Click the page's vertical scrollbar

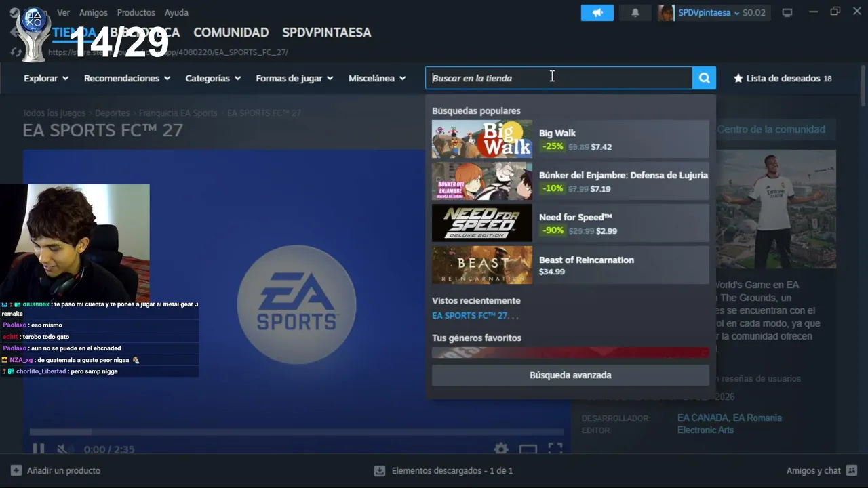pos(863,85)
